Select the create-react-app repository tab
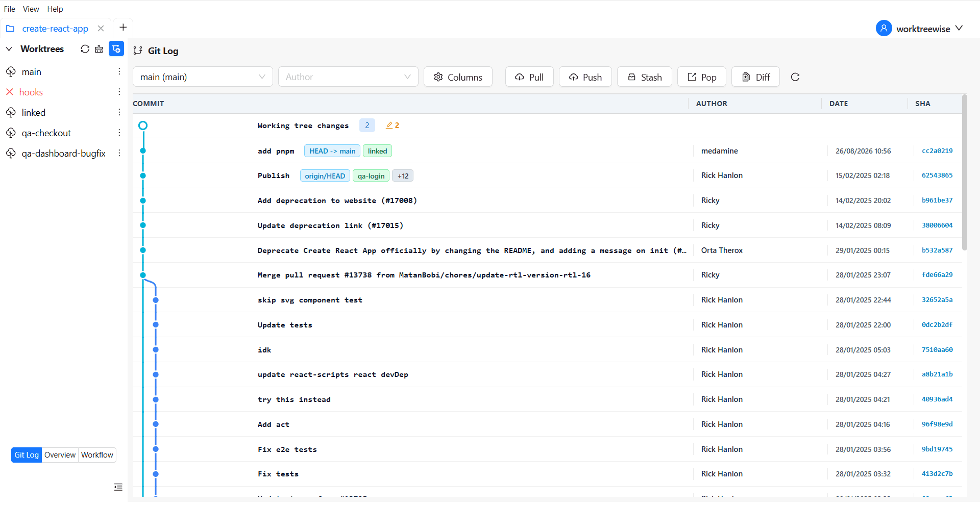The height and width of the screenshot is (506, 980). coord(55,29)
